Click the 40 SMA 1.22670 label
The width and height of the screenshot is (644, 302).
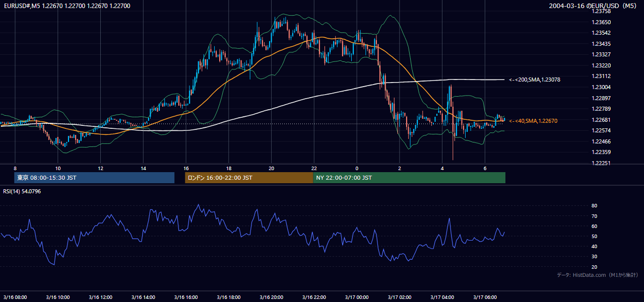(533, 121)
